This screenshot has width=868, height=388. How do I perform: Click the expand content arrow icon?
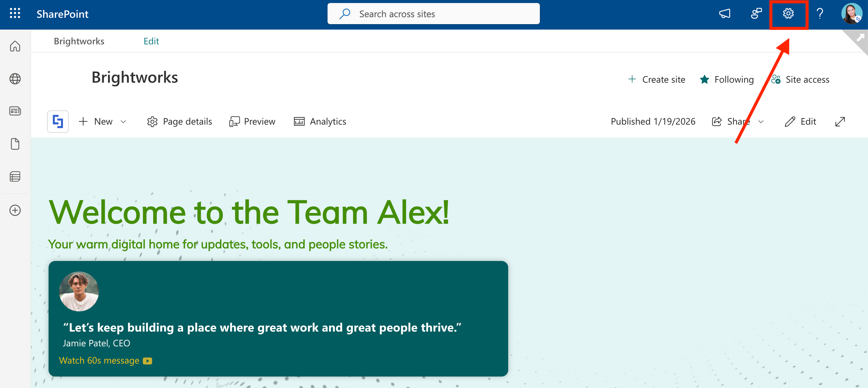coord(840,122)
